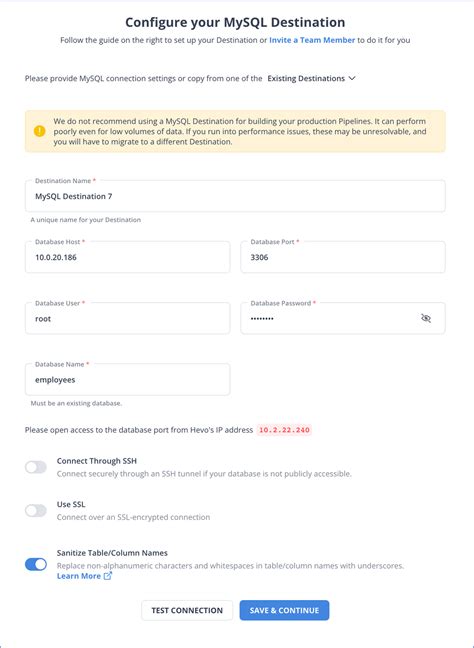This screenshot has height=648, width=474.
Task: Click Hevo's IP address 10.2.22.240 code
Action: point(284,430)
